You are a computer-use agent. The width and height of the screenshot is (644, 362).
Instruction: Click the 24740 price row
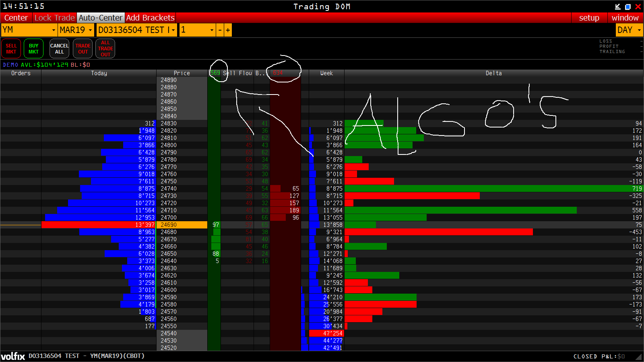click(x=182, y=189)
